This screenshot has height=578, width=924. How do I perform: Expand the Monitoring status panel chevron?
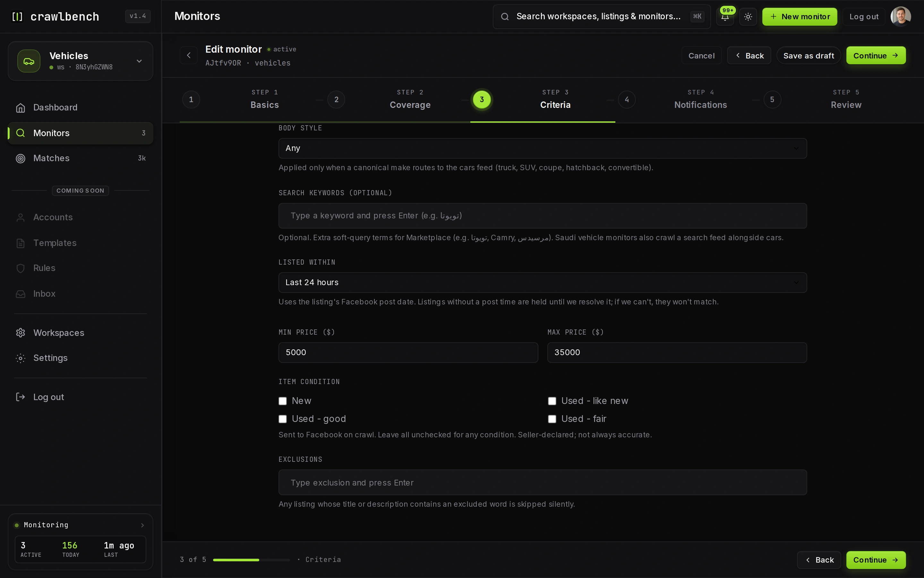click(x=142, y=525)
